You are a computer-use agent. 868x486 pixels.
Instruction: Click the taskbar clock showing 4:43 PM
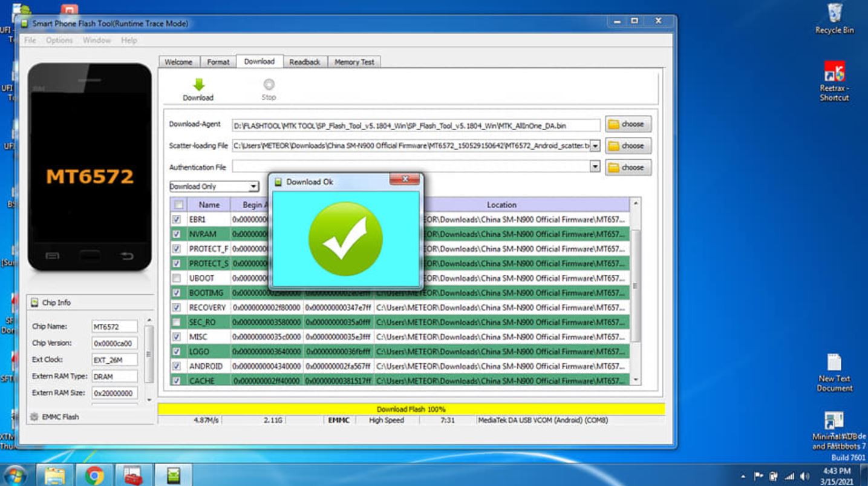837,476
